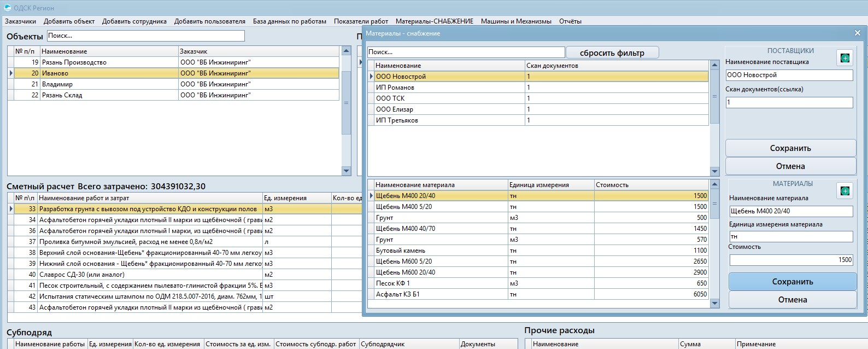Close the Материалы - снабжение dialog
The image size is (868, 349).
point(857,33)
